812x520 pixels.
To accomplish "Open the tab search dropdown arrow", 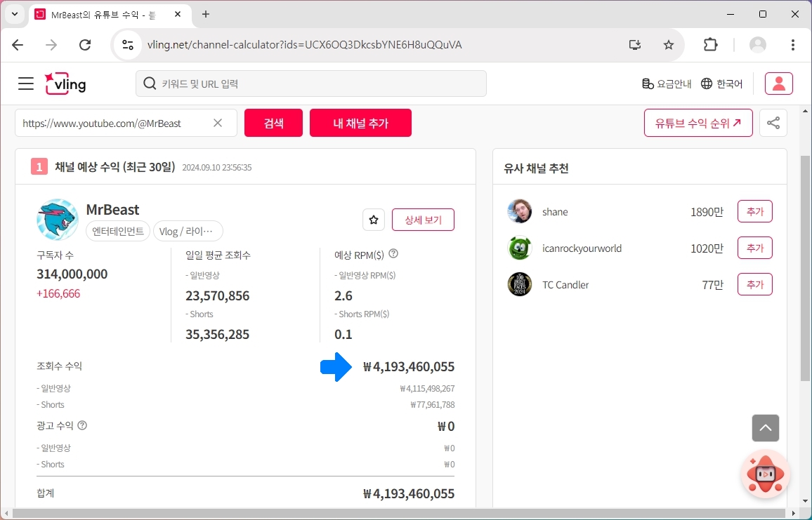I will pyautogui.click(x=15, y=14).
